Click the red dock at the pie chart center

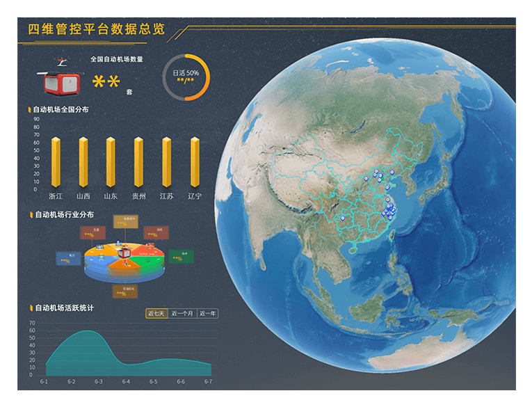tap(125, 253)
